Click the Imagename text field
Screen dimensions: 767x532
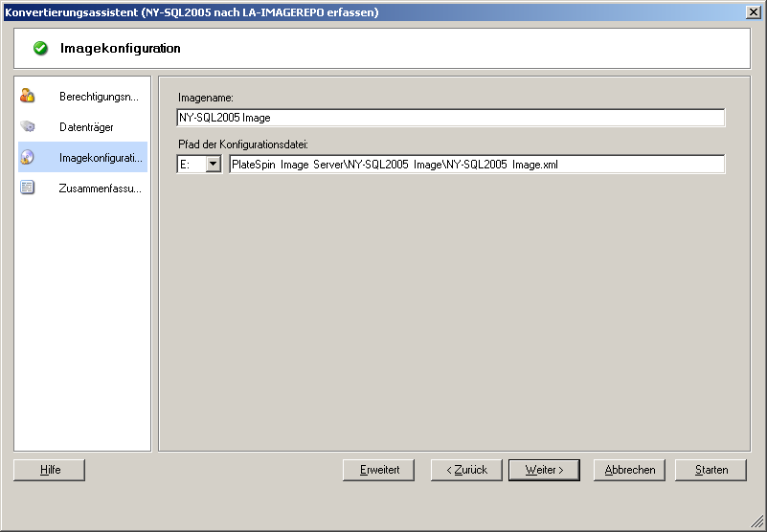click(450, 118)
